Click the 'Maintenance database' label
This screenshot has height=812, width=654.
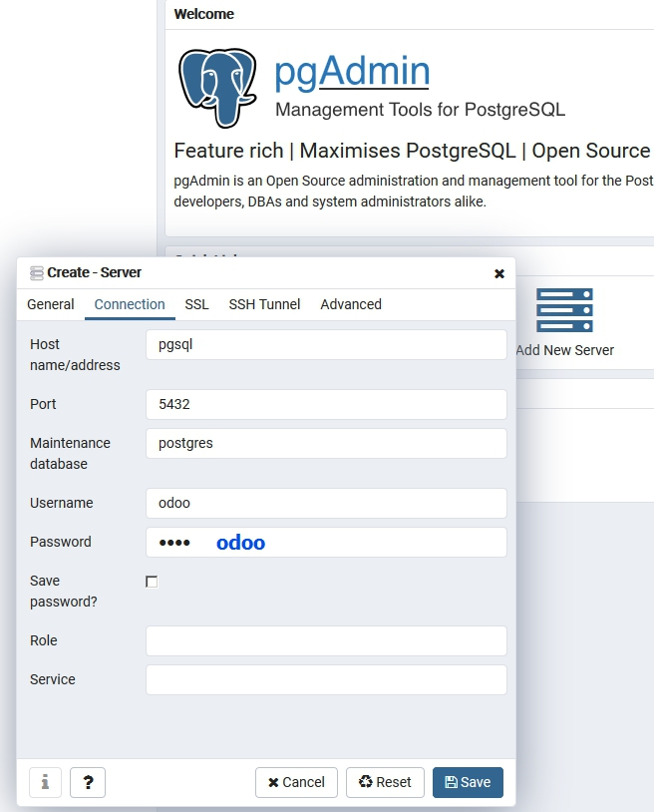pyautogui.click(x=70, y=454)
